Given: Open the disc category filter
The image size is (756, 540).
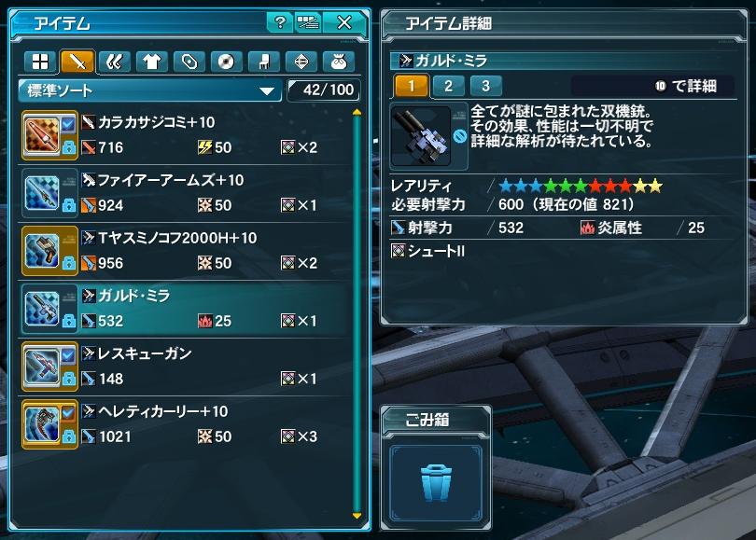Looking at the screenshot, I should (226, 62).
